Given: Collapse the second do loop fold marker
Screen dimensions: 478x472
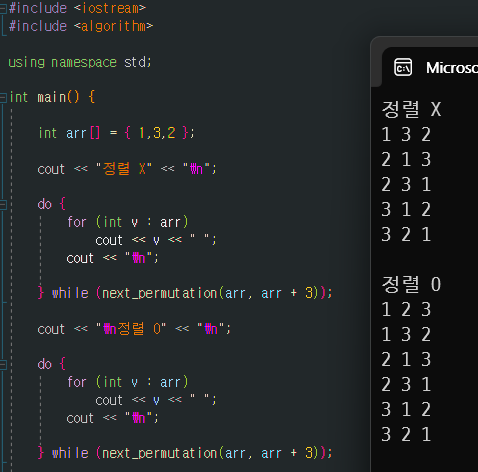Looking at the screenshot, I should pos(3,364).
